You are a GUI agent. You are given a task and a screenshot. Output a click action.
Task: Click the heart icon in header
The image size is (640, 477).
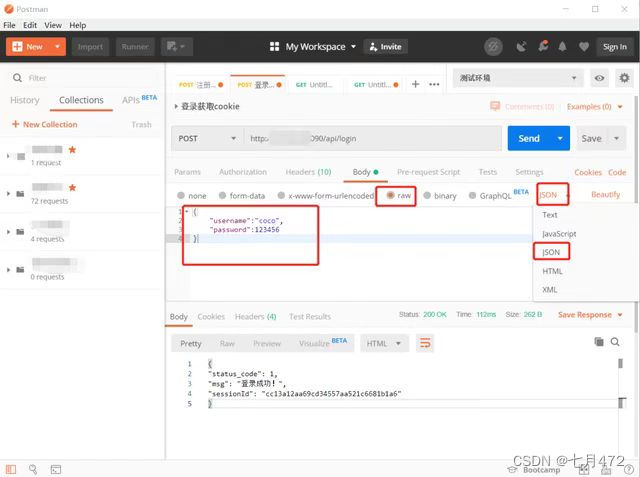[584, 47]
